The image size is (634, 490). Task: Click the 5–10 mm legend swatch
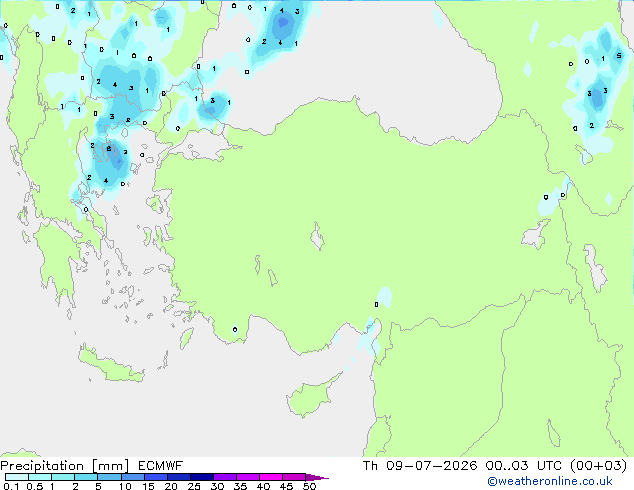pos(109,477)
